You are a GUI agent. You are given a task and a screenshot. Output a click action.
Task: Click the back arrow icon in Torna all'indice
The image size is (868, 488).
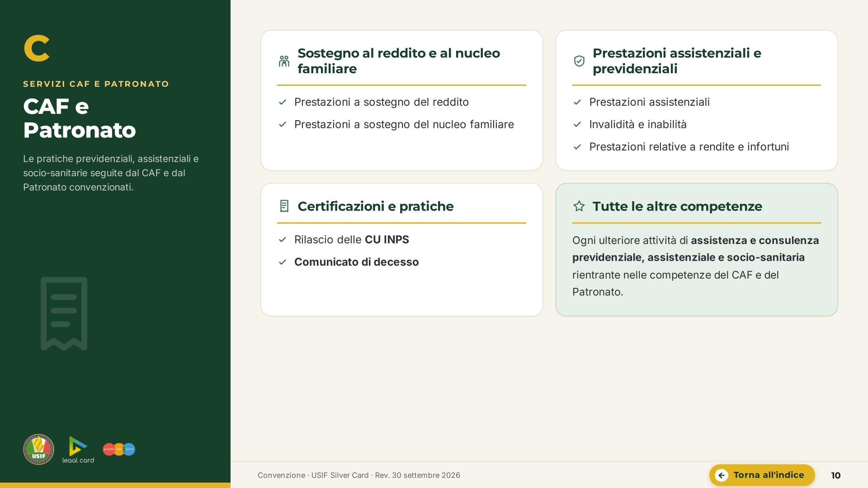(722, 475)
